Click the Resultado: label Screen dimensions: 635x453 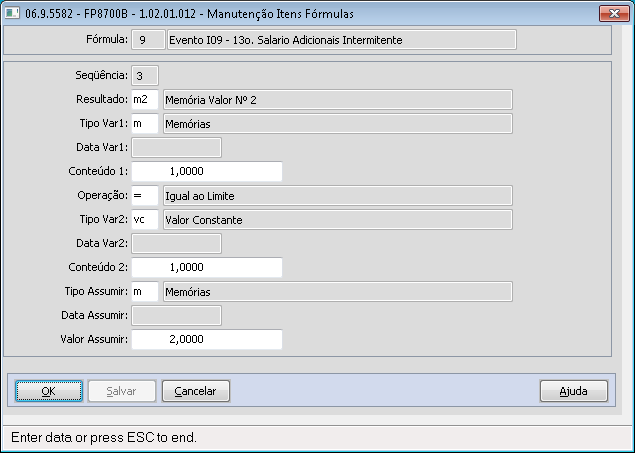click(102, 99)
